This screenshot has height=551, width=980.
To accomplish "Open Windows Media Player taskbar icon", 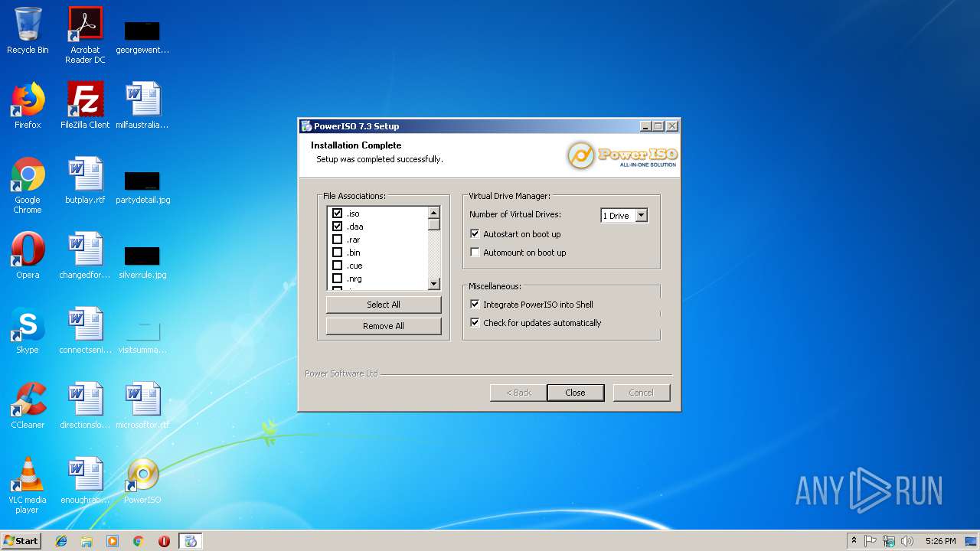I will click(113, 541).
